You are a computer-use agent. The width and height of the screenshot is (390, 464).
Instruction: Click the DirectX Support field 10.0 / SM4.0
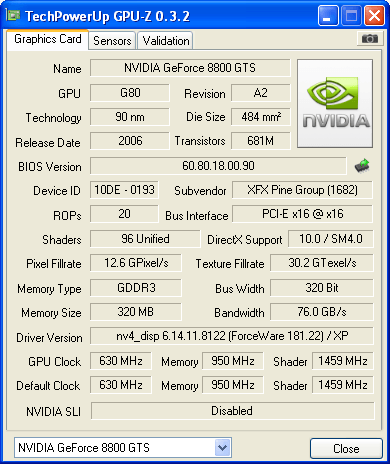pos(331,239)
